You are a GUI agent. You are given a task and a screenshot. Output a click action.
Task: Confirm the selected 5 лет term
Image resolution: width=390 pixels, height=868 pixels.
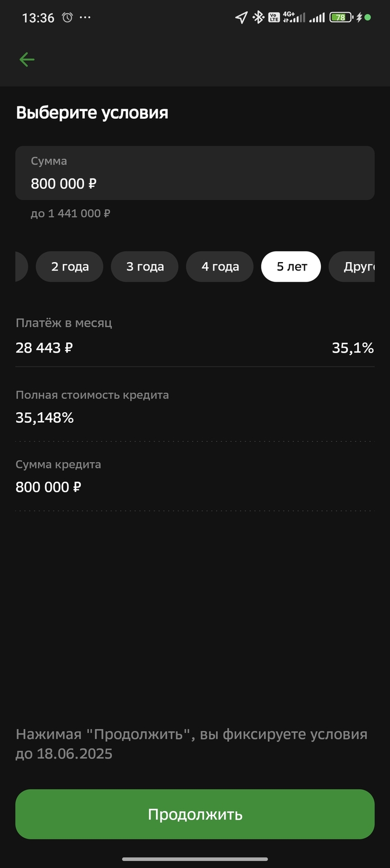[291, 267]
